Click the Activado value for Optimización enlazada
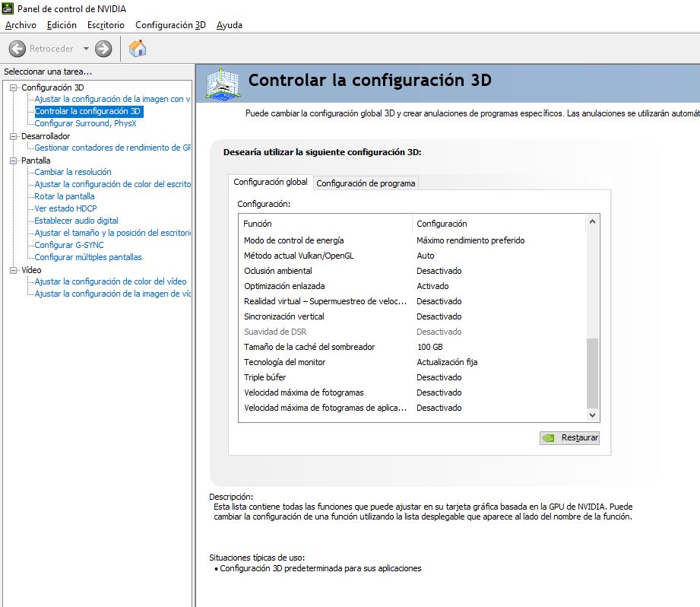 coord(432,286)
